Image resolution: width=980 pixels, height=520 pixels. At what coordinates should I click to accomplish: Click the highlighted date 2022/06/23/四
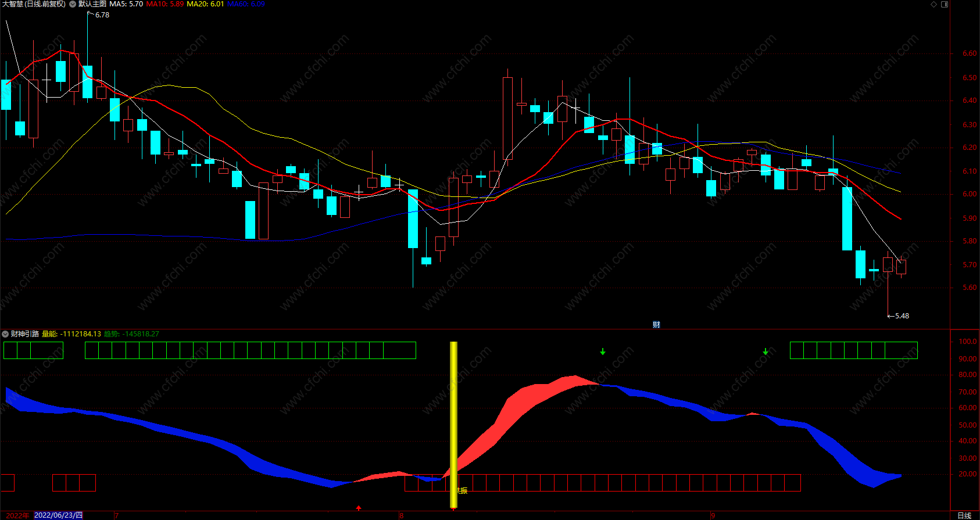pyautogui.click(x=59, y=515)
